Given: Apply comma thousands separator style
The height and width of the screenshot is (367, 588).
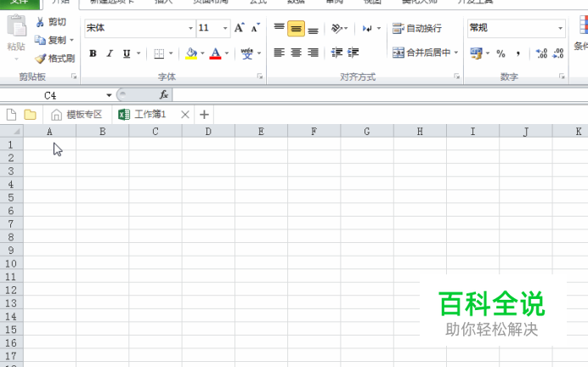Looking at the screenshot, I should [517, 54].
